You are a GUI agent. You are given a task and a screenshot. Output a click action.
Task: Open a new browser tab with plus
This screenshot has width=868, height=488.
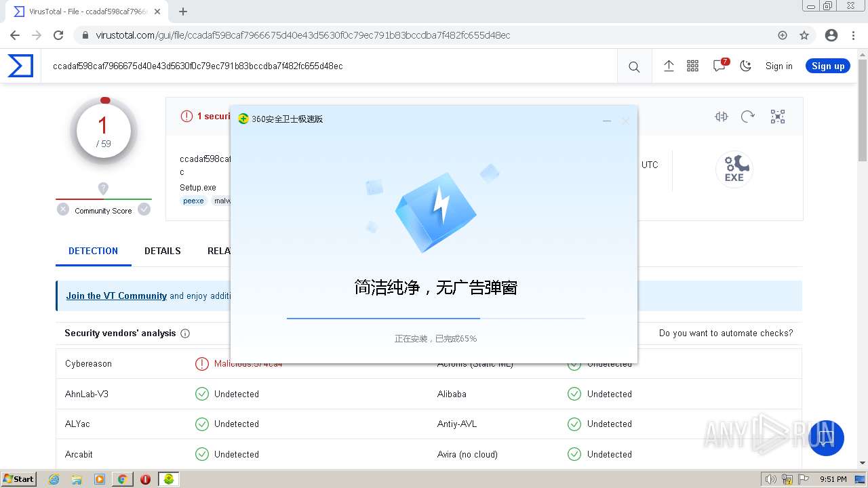(183, 12)
